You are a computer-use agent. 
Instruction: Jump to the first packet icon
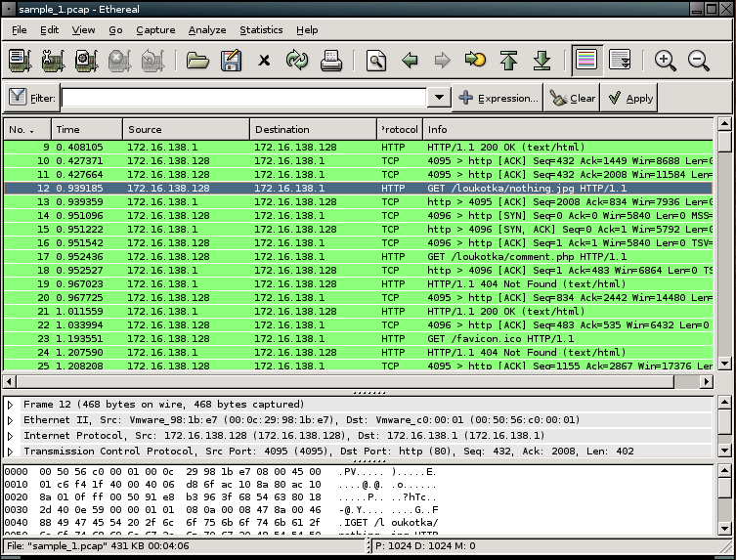click(508, 61)
